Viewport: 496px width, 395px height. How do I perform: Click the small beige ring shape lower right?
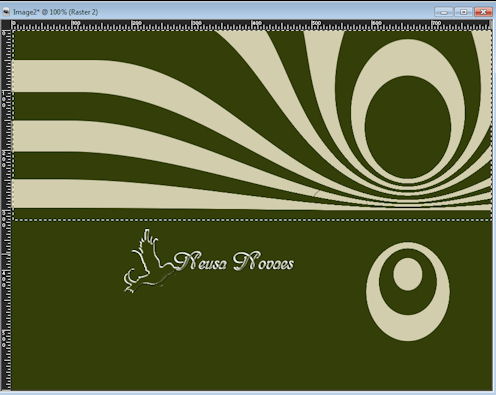tap(408, 292)
